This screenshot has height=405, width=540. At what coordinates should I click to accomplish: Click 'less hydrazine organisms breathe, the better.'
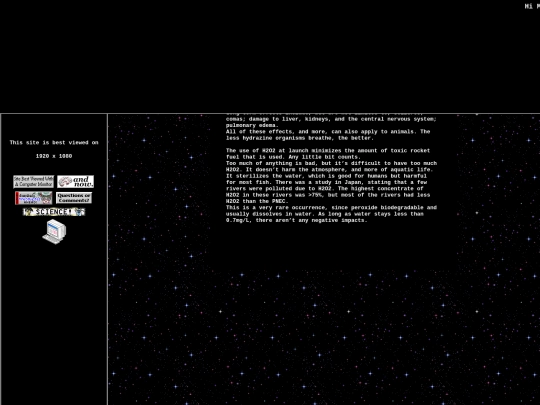click(300, 138)
